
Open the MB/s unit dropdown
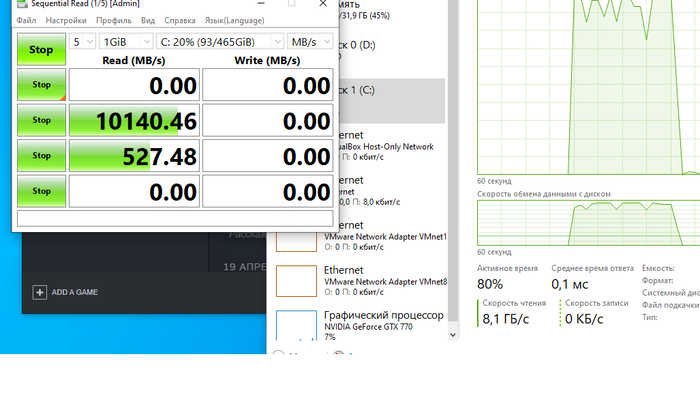309,42
